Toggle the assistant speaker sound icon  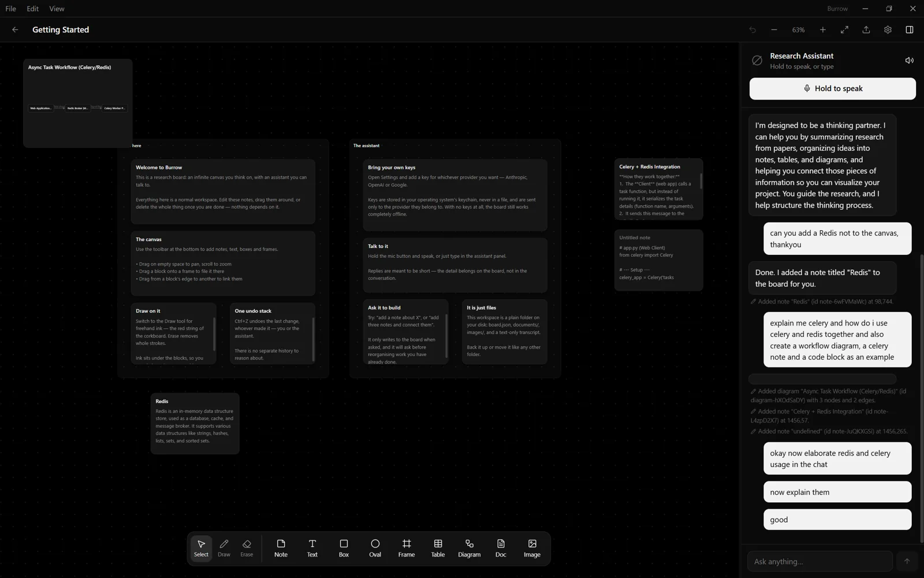click(x=909, y=60)
